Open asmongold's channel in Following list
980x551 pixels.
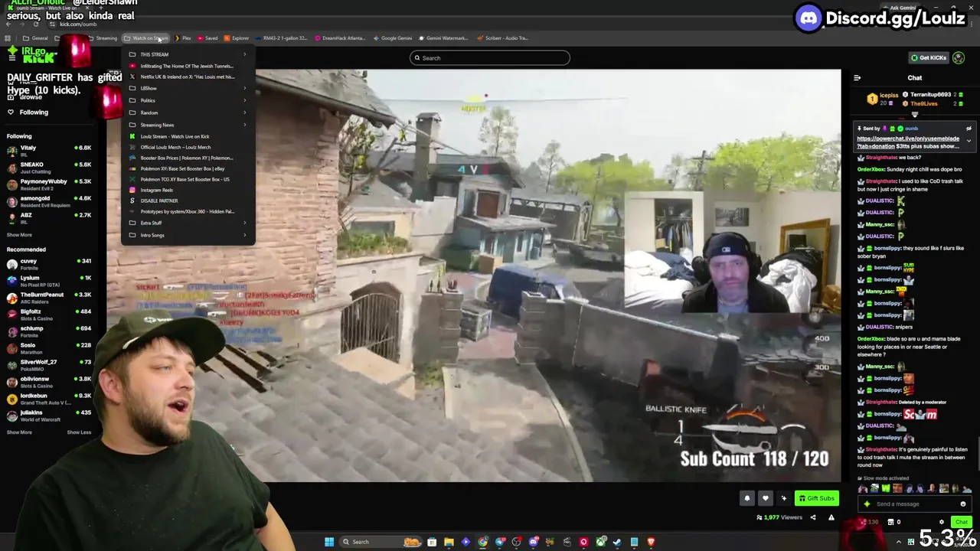click(x=48, y=201)
